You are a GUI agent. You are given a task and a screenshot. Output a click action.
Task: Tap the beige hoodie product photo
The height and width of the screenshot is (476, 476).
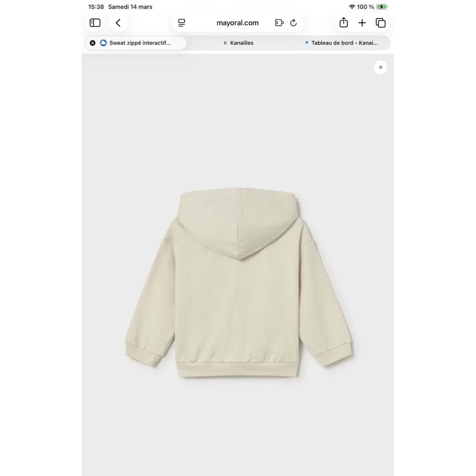[238, 284]
